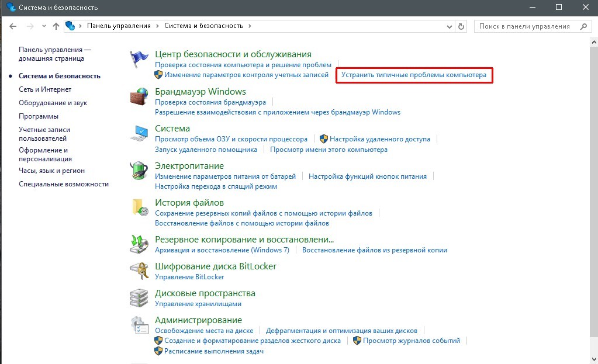Click the BitLocker keys icon
The width and height of the screenshot is (598, 364).
click(x=139, y=271)
